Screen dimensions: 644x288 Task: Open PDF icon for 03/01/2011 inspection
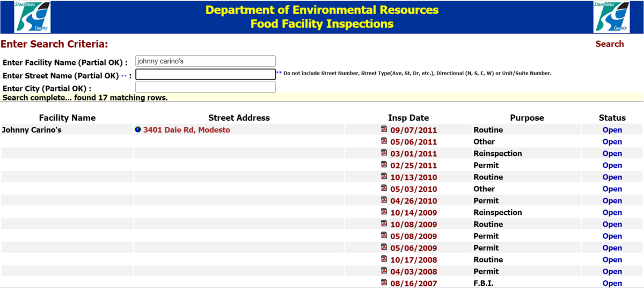(x=384, y=153)
